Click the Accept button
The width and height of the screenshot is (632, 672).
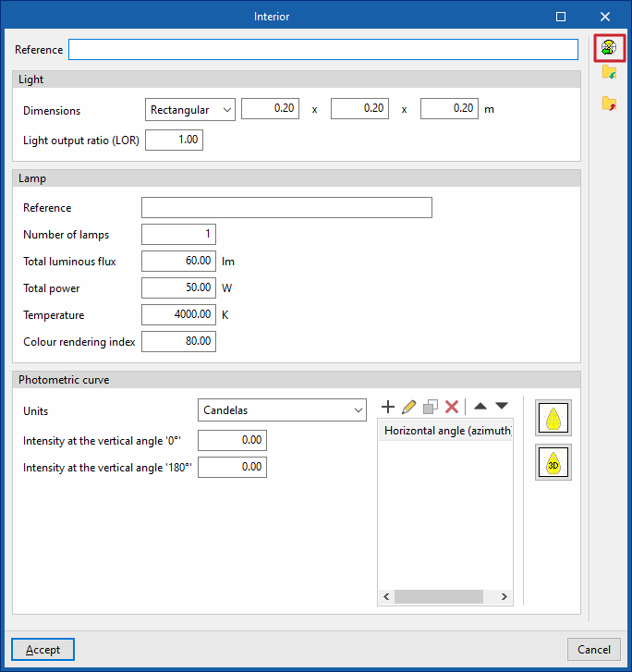[43, 650]
